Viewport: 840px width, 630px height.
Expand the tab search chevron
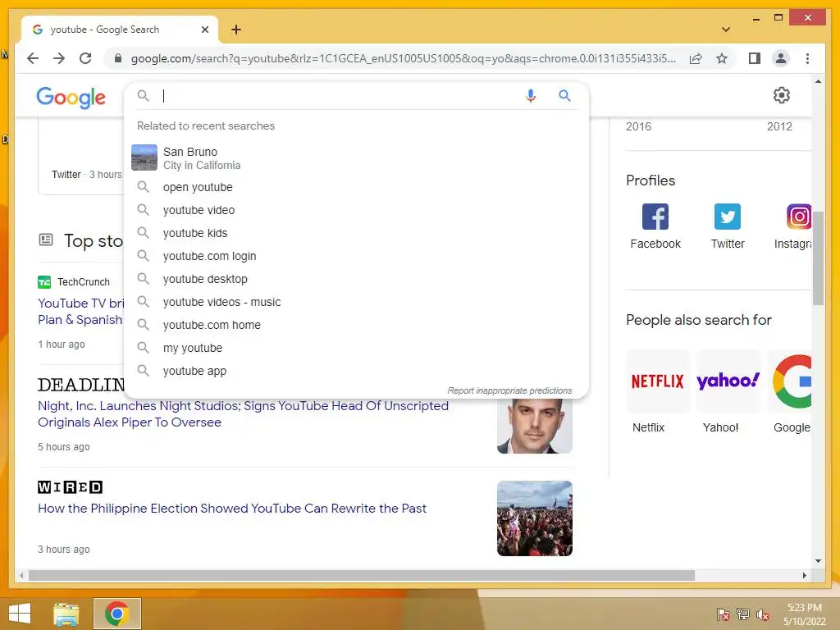click(725, 30)
